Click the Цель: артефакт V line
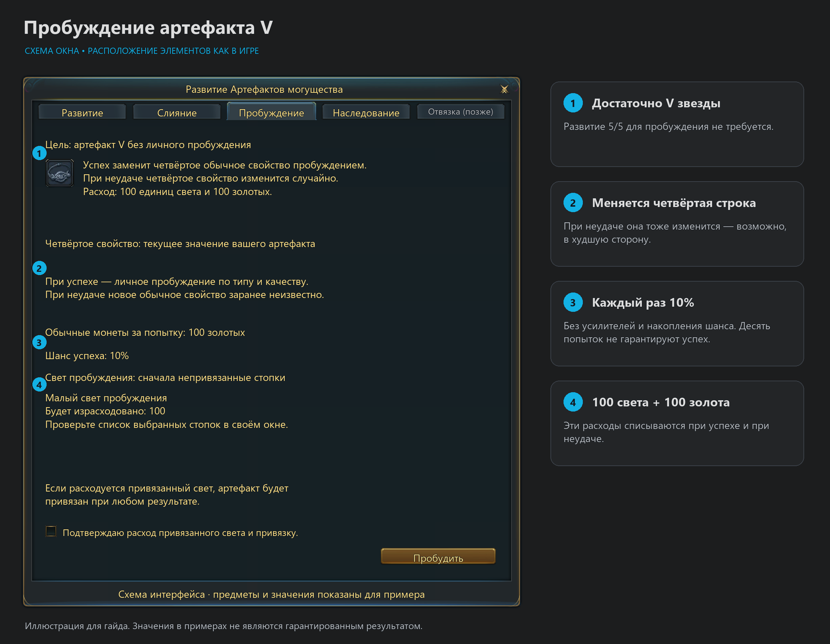830x644 pixels. pyautogui.click(x=148, y=145)
